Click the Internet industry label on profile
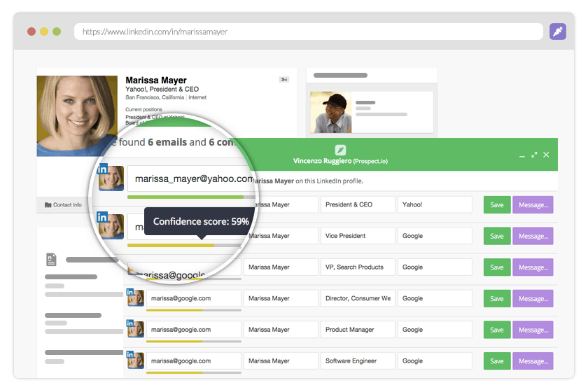Image resolution: width=588 pixels, height=392 pixels. 197,97
